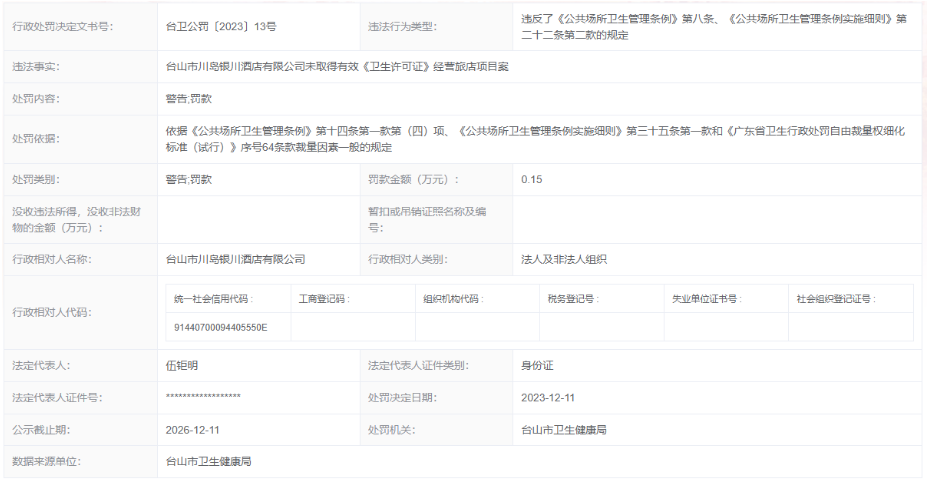Click the 税务登记号 column header
Viewport: 930px width, 483px height.
click(573, 299)
